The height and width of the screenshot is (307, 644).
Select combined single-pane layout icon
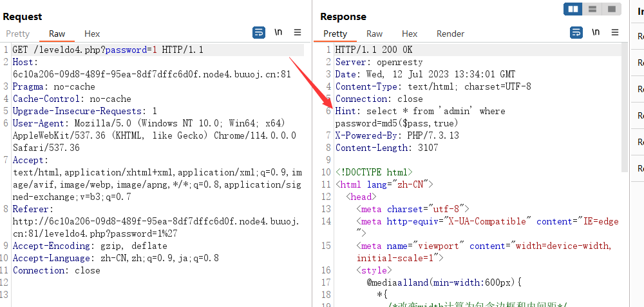612,8
